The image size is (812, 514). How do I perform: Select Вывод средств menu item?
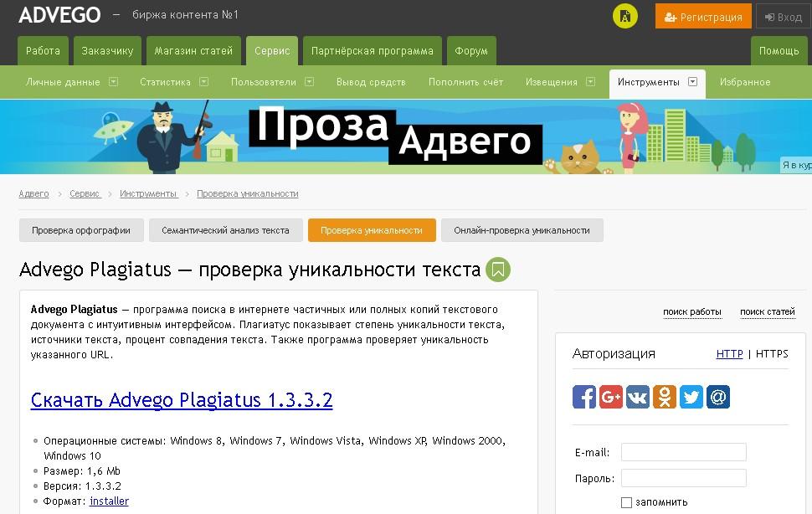tap(371, 82)
